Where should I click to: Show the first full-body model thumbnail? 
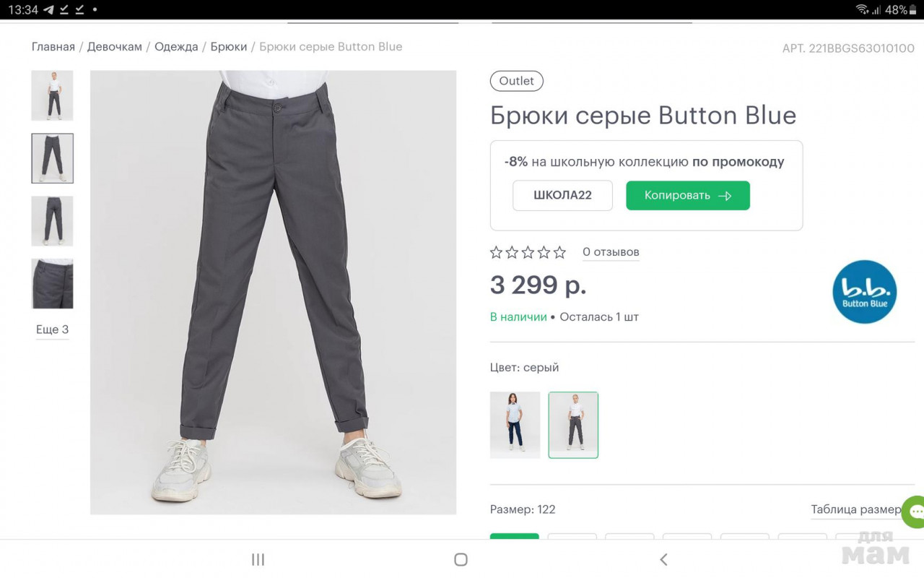[x=53, y=95]
